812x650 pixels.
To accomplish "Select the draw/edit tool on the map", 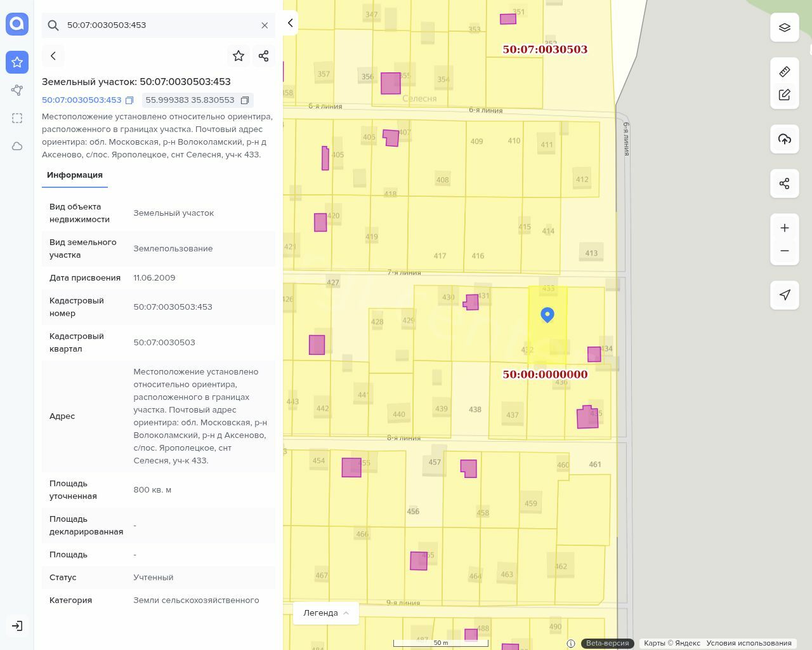I will [x=785, y=95].
